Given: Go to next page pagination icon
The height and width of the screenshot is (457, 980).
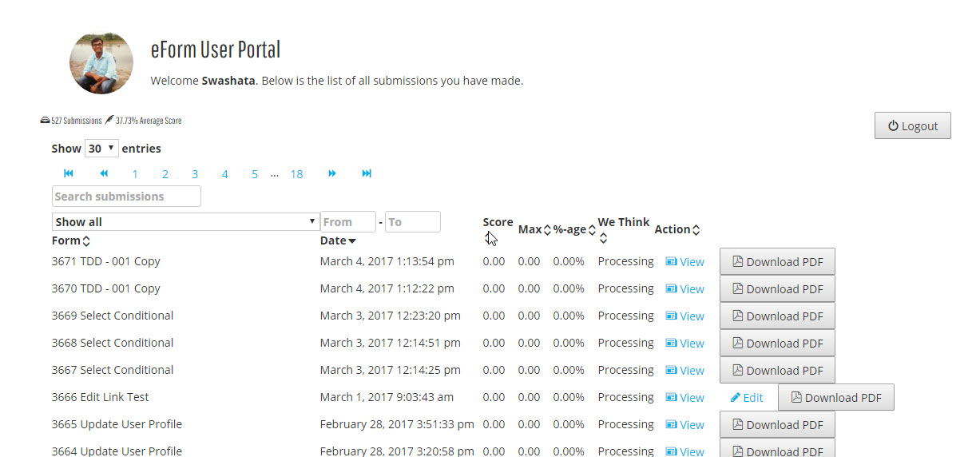Looking at the screenshot, I should [332, 173].
